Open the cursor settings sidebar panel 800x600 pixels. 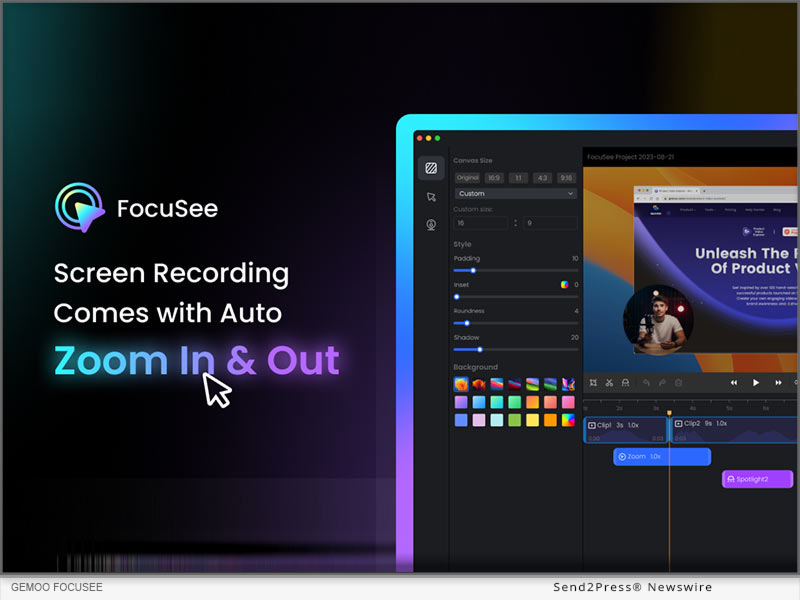[431, 197]
